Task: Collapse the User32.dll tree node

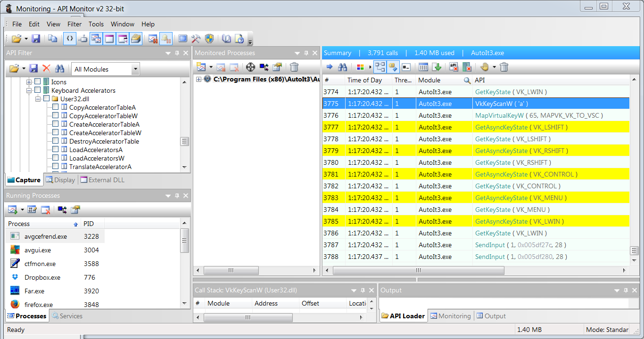Action: 37,99
